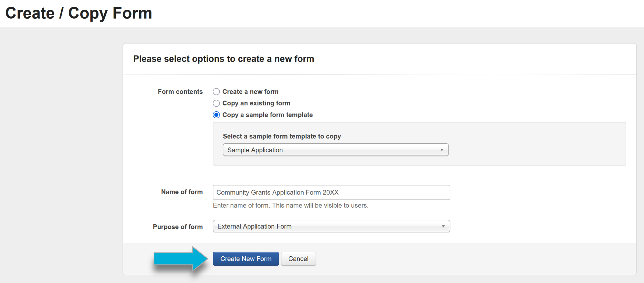Click the arrow on External Application Form dropdown
644x283 pixels.
pos(443,226)
